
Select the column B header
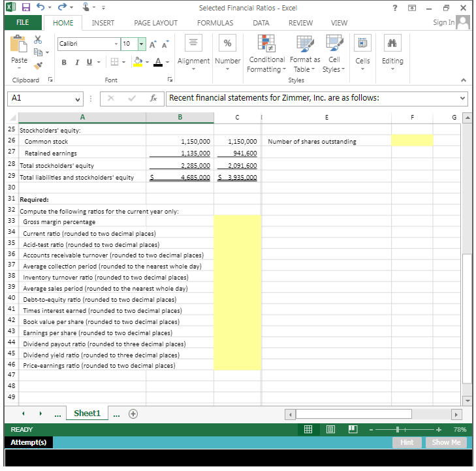(180, 117)
